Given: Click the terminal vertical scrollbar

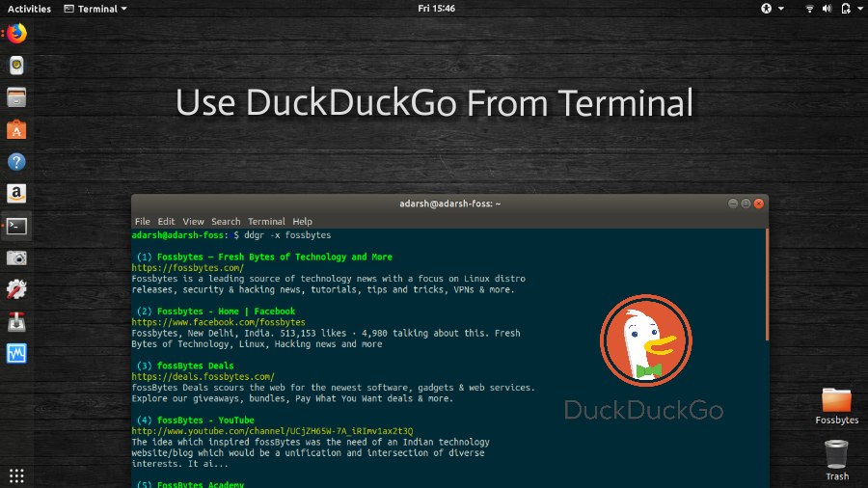Looking at the screenshot, I should click(767, 285).
